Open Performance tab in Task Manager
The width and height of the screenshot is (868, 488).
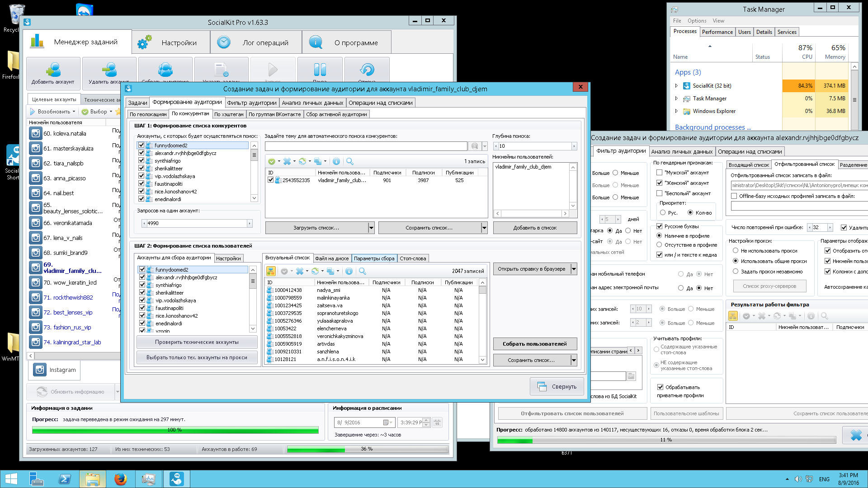717,32
